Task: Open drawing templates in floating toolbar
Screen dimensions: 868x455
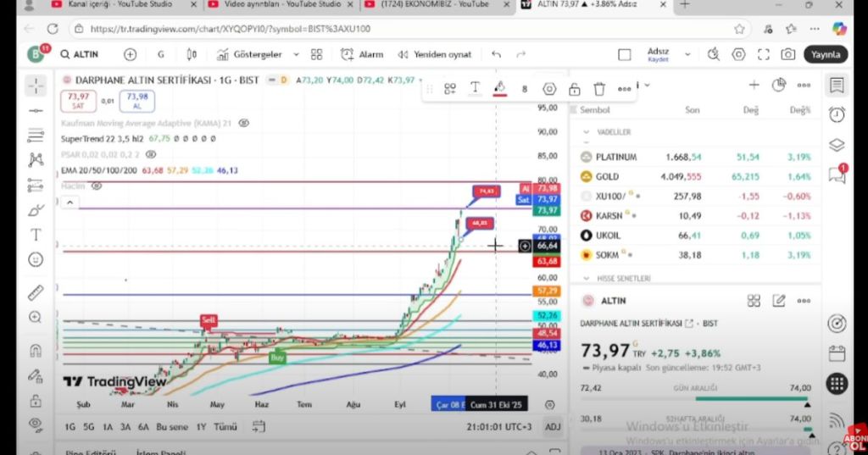Action: coord(449,89)
